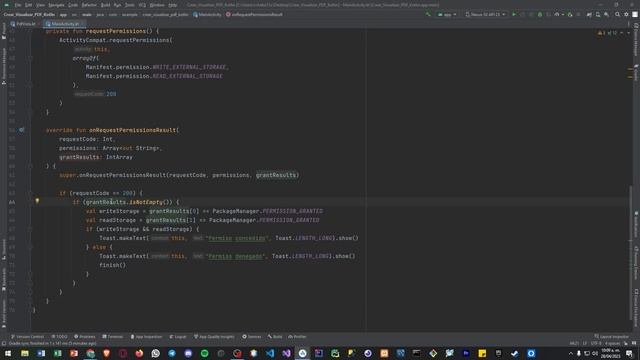Start debugging with the green bug icon
The image size is (640, 360).
click(x=540, y=14)
